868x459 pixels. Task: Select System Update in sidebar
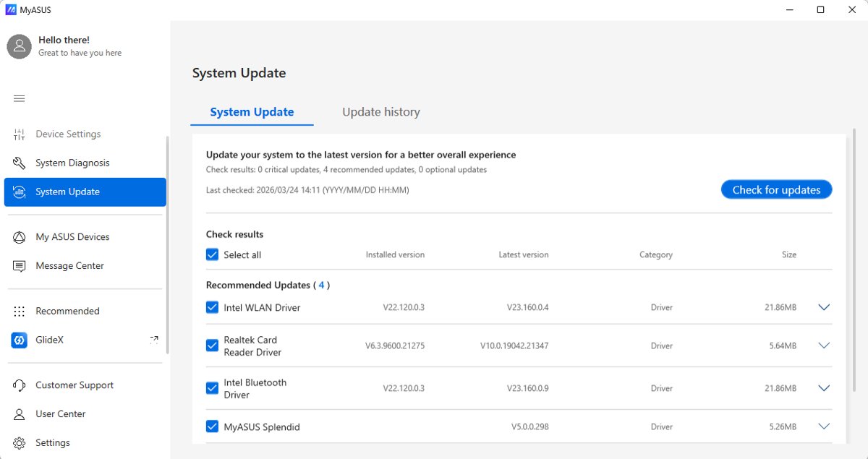point(85,192)
